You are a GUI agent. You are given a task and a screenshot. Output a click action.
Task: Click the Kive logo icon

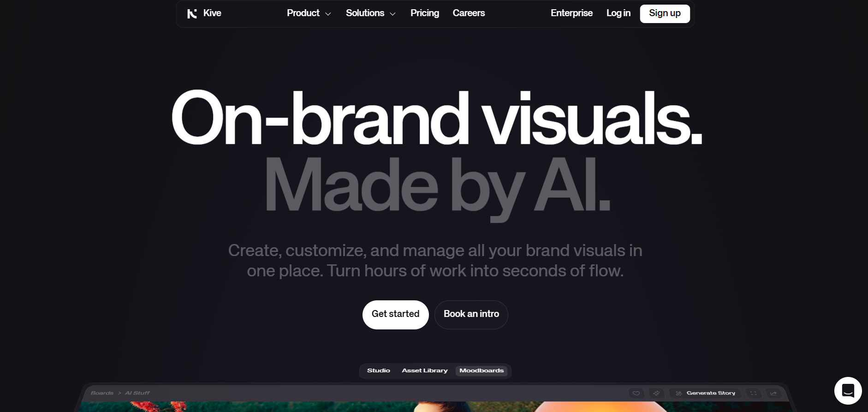[192, 14]
